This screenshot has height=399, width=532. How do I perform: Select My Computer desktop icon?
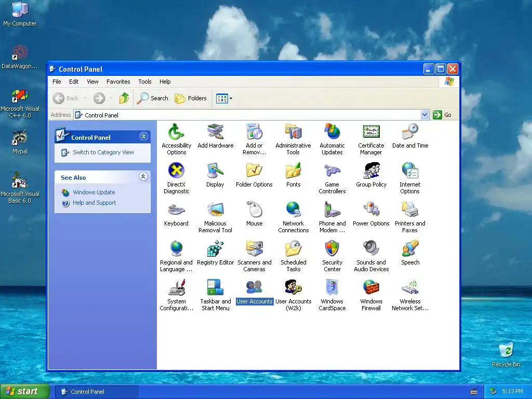(20, 14)
